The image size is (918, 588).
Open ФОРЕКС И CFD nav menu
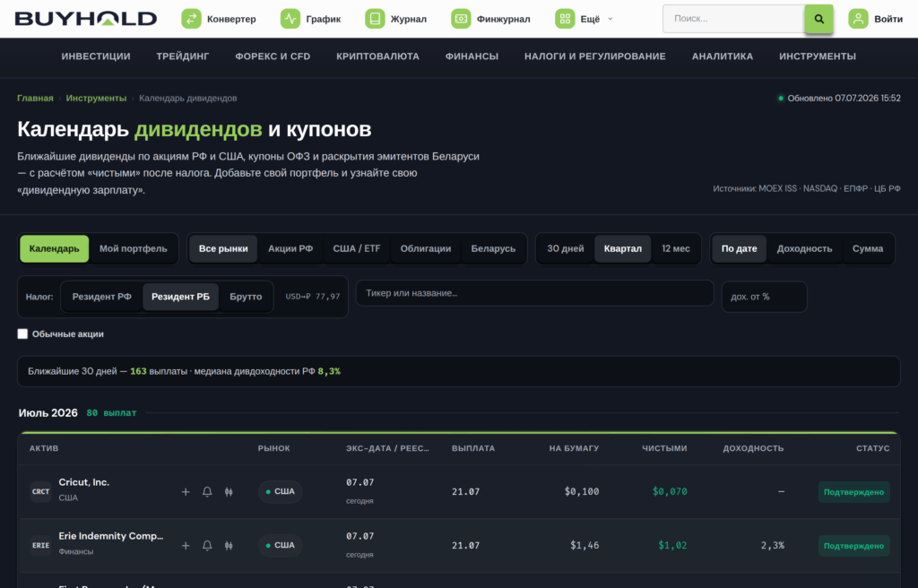pyautogui.click(x=273, y=56)
